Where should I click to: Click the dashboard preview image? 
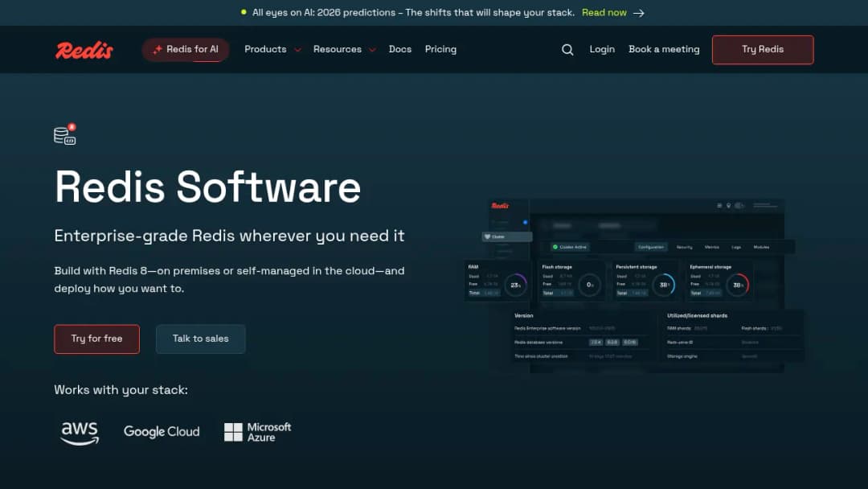click(x=634, y=286)
